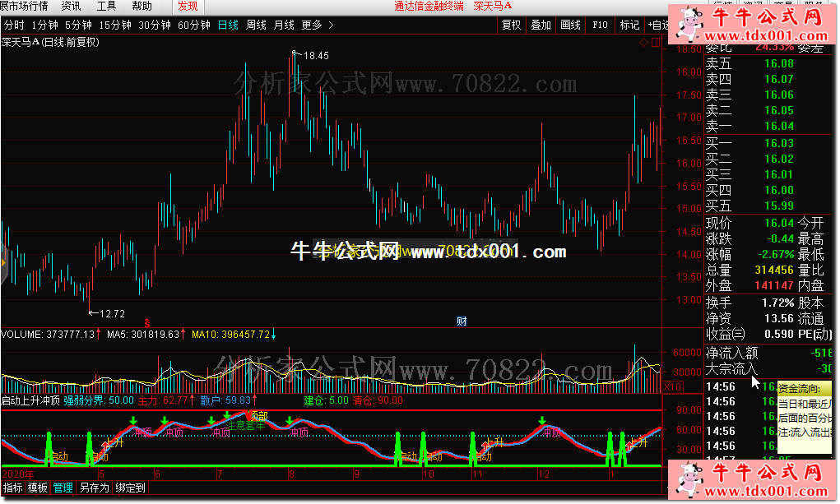Select the 周线 weekly period tab
Viewport: 840px width, 504px height.
(x=256, y=25)
